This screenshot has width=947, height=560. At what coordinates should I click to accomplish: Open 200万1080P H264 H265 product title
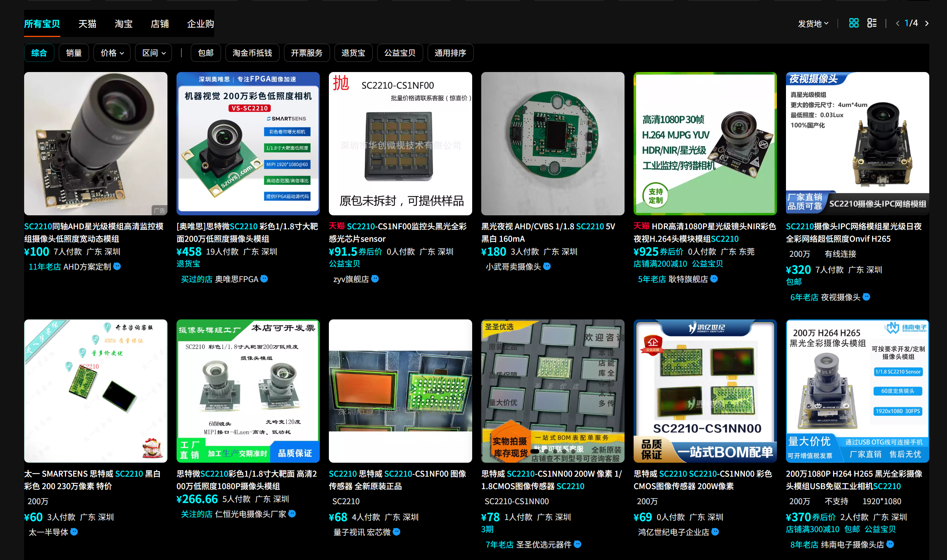pos(854,480)
